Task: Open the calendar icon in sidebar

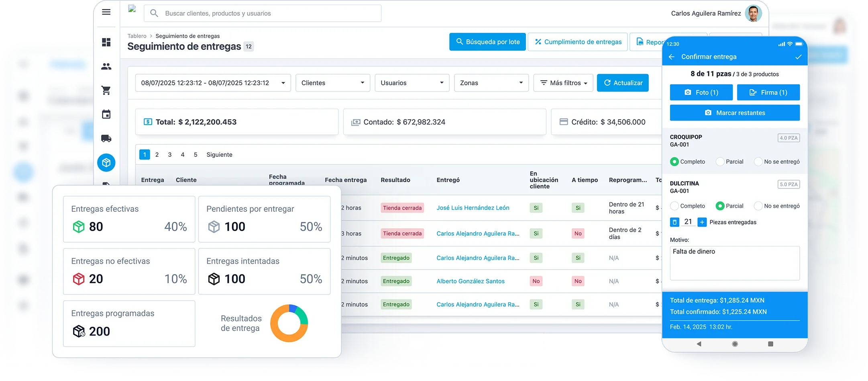Action: pos(106,115)
